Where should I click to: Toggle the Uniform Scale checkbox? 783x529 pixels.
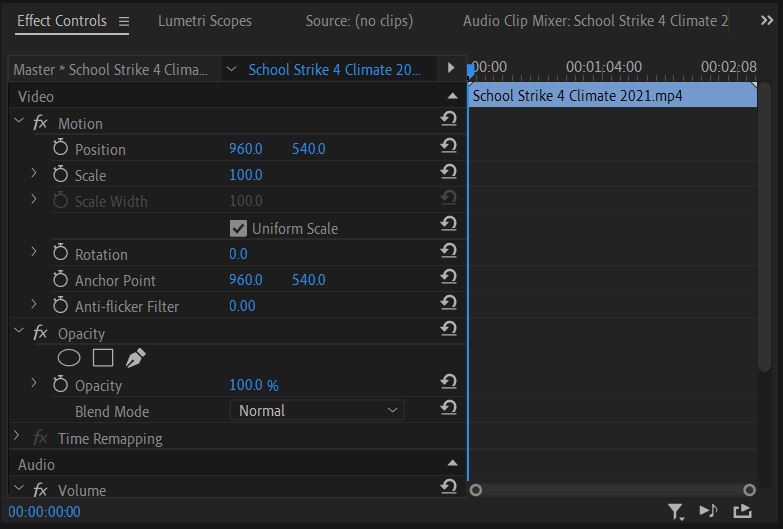click(238, 228)
